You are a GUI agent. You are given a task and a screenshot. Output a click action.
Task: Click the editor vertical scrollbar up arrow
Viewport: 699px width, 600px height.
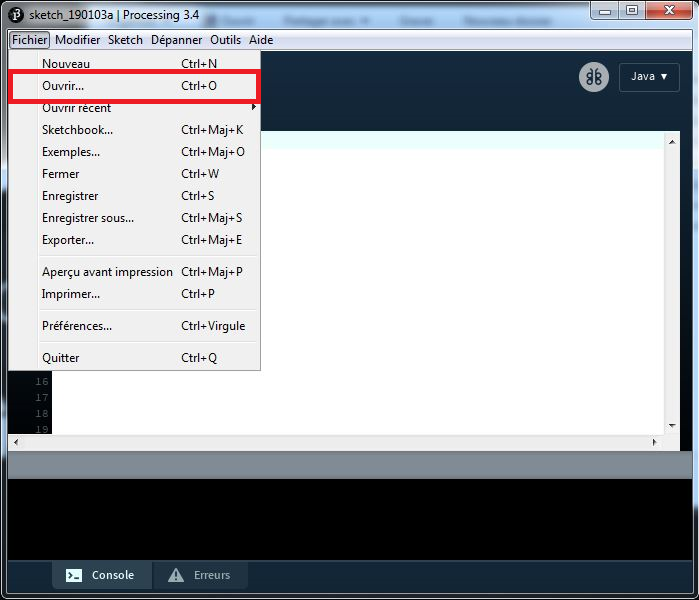672,142
